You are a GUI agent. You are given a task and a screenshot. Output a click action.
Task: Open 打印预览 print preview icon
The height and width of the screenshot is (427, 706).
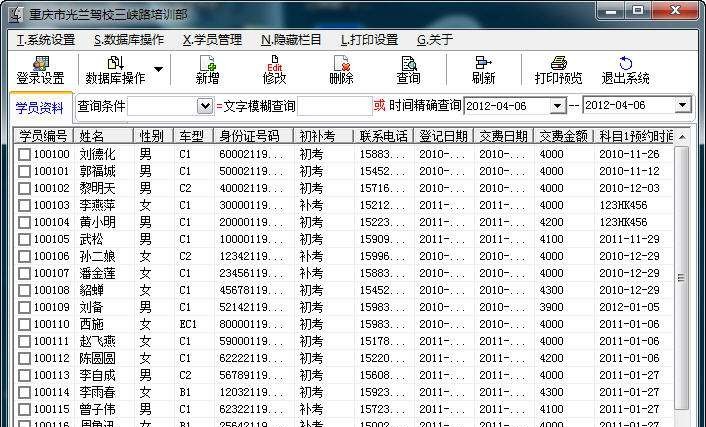coord(558,70)
